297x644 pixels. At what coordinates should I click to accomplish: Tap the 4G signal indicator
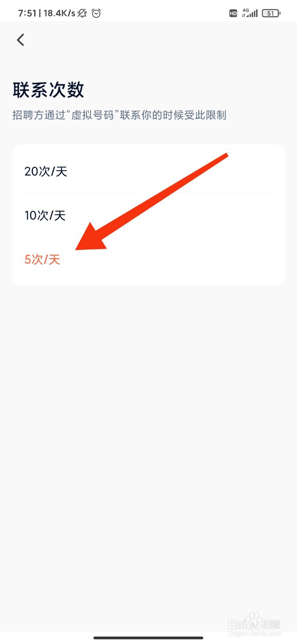tap(249, 12)
